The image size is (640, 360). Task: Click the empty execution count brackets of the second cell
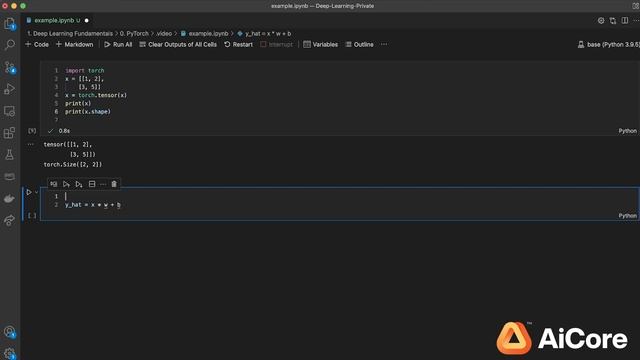pos(32,216)
